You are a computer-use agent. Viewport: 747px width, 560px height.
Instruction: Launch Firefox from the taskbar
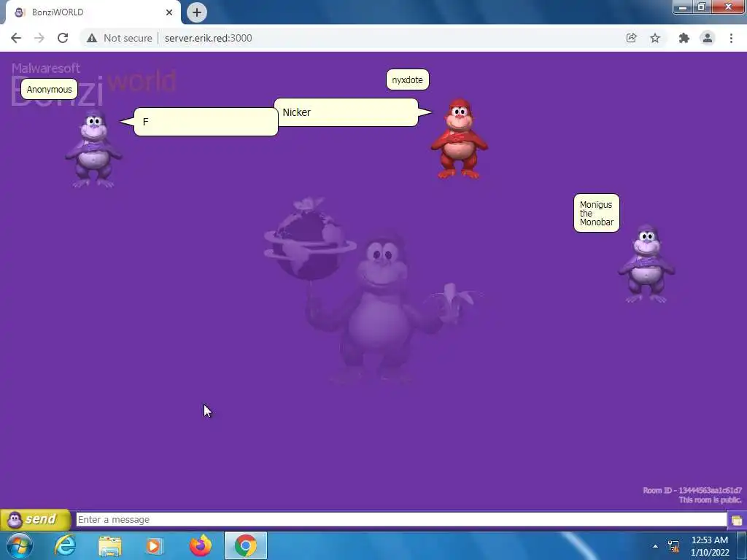coord(200,545)
